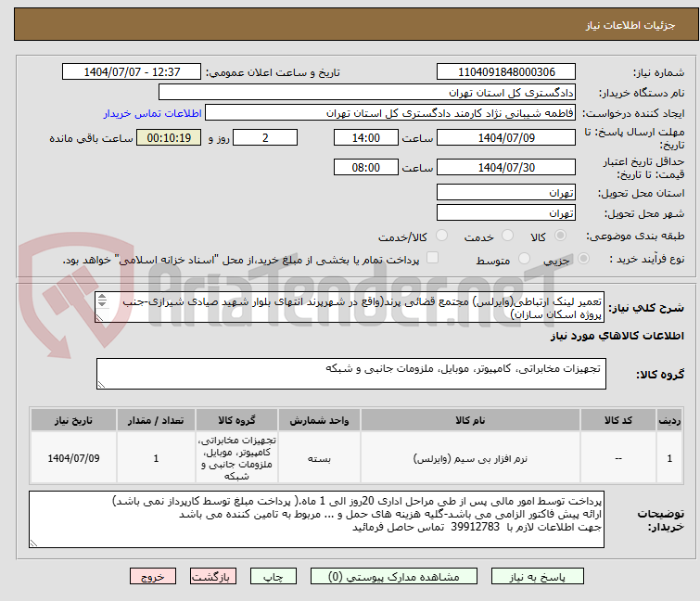This screenshot has width=700, height=601.
Task: Toggle the 'اسناد خزانه اسلامی' payment checkbox
Action: pos(432,259)
